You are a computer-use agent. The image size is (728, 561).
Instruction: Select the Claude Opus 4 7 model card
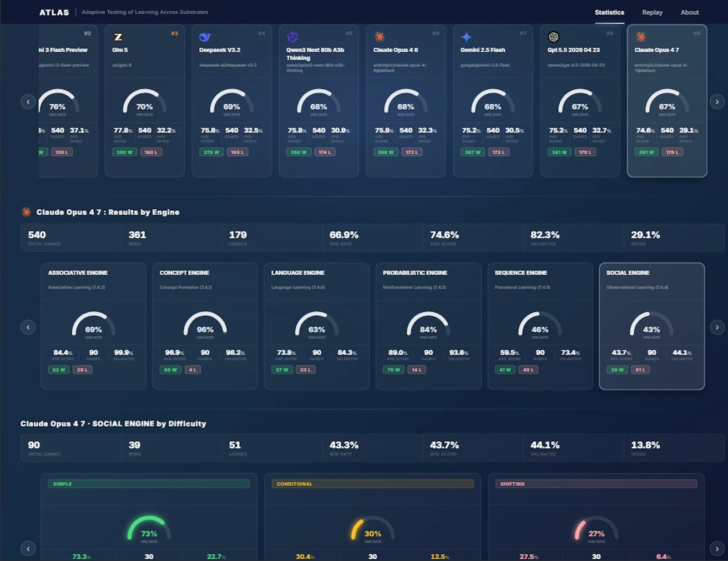pos(667,101)
